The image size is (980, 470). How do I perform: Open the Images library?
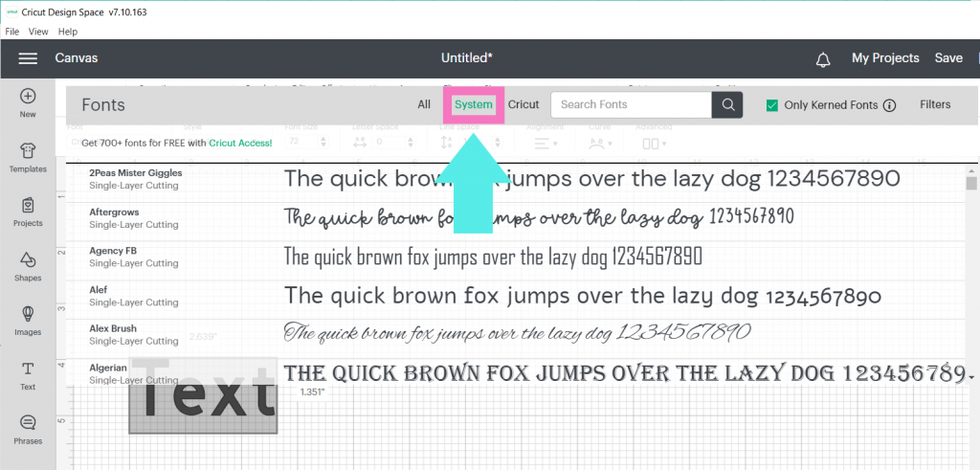[28, 321]
